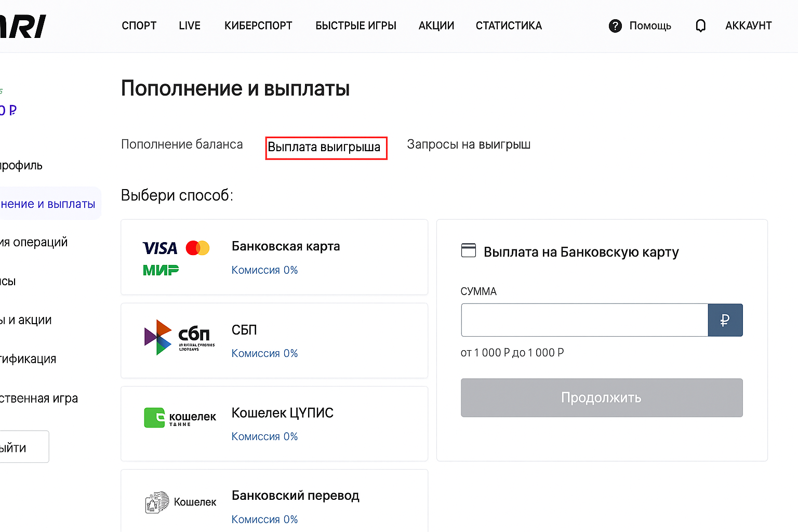This screenshot has height=532, width=798.
Task: Switch to Пополнение баланса tab
Action: (x=182, y=144)
